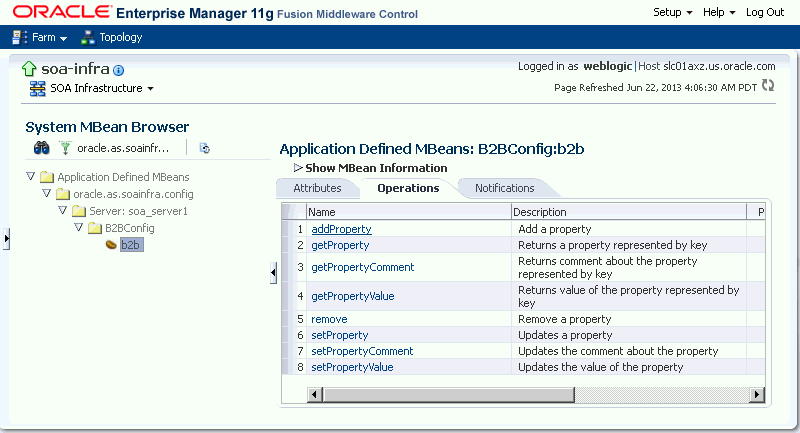Collapse the Application Defined MBeans node
Image resolution: width=800 pixels, height=433 pixels.
click(31, 176)
